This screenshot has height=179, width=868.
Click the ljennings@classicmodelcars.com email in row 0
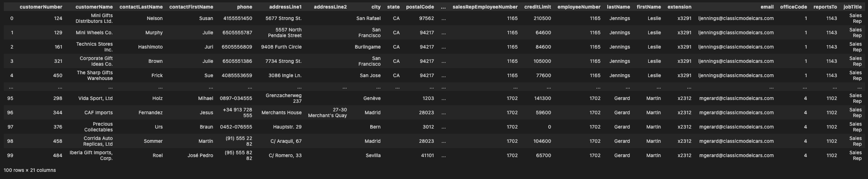click(x=736, y=19)
